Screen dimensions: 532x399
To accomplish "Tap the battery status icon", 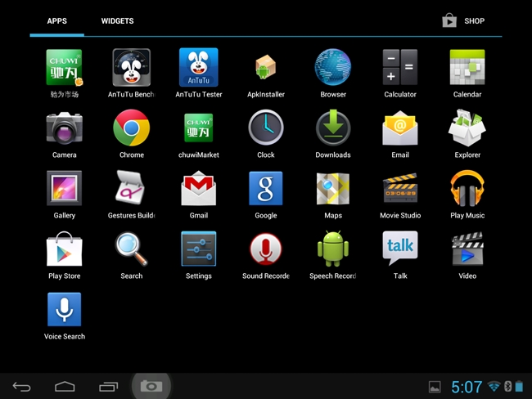I will 519,386.
